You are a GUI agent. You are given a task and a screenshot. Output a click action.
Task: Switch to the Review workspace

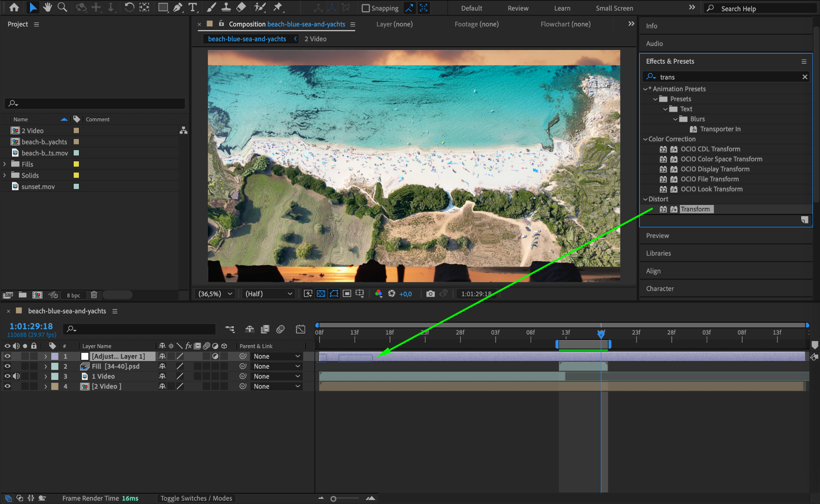pyautogui.click(x=518, y=8)
